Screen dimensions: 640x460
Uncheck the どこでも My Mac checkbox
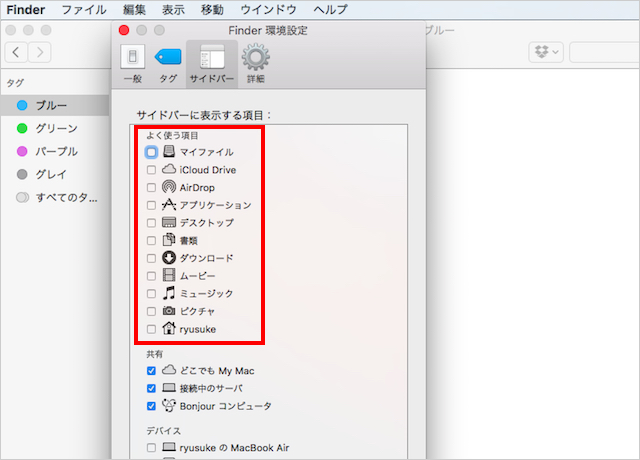pos(151,371)
